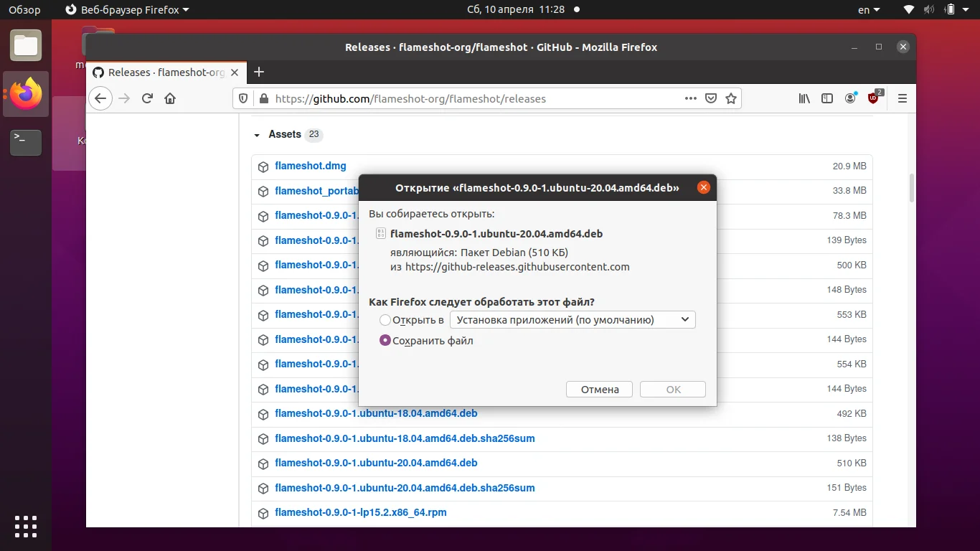Click the Отмена button in the dialog

click(599, 389)
